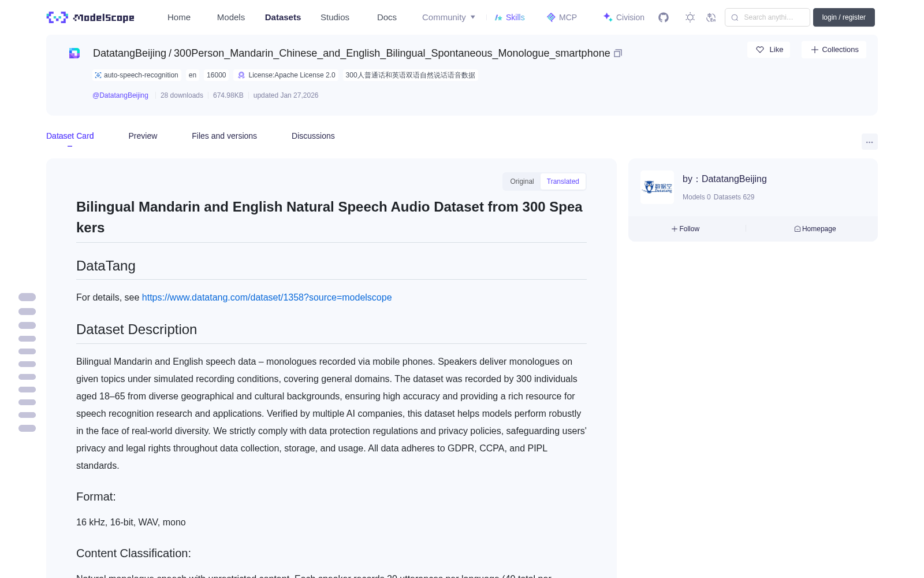924x578 pixels.
Task: Click the 'Content Classification:' heading
Action: click(x=133, y=553)
